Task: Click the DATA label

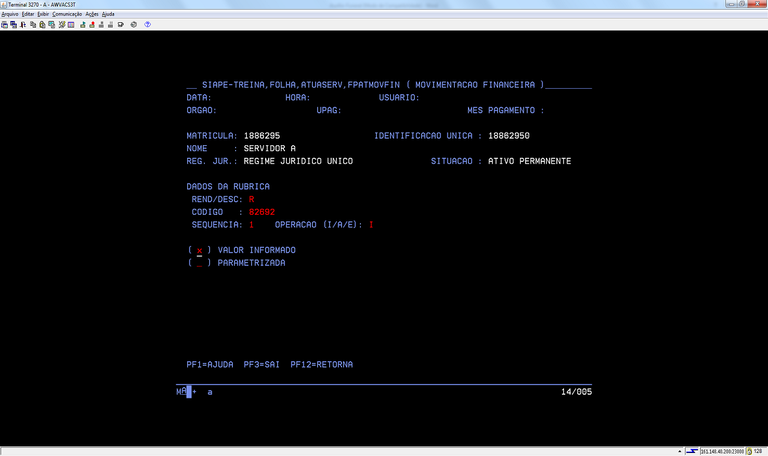Action: click(x=198, y=97)
